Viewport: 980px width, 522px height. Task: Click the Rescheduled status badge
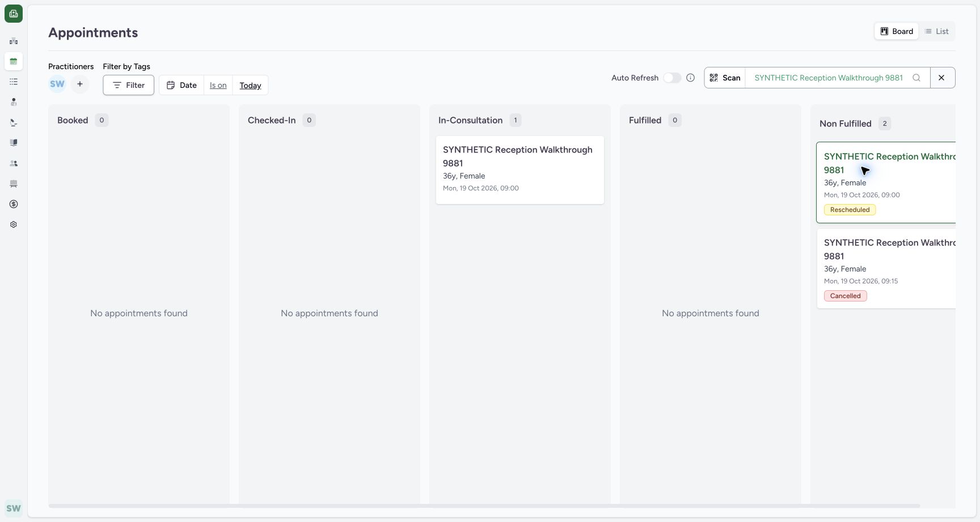(850, 210)
